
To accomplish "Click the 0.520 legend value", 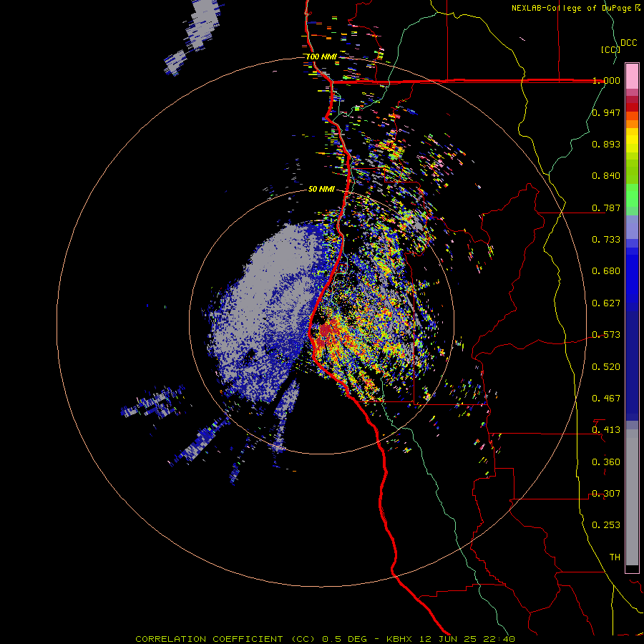I will [606, 367].
